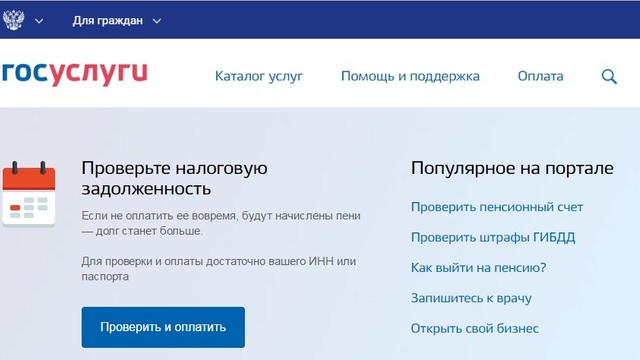The image size is (640, 360).
Task: Open the "Оплата" section
Action: [540, 76]
